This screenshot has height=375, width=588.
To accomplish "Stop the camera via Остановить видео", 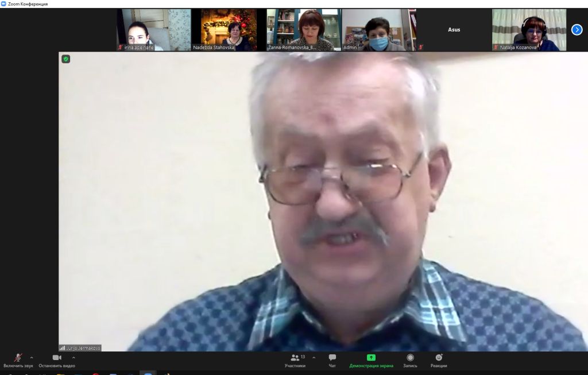I will pos(57,360).
